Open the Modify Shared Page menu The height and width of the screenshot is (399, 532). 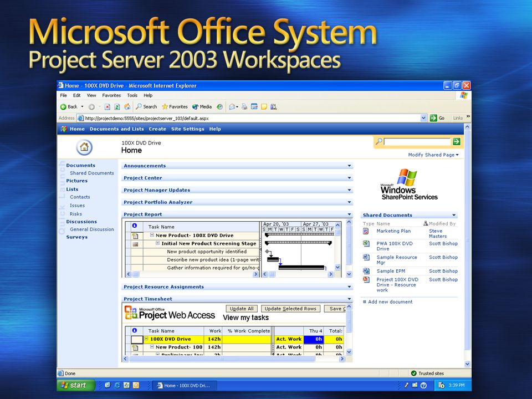tap(433, 155)
